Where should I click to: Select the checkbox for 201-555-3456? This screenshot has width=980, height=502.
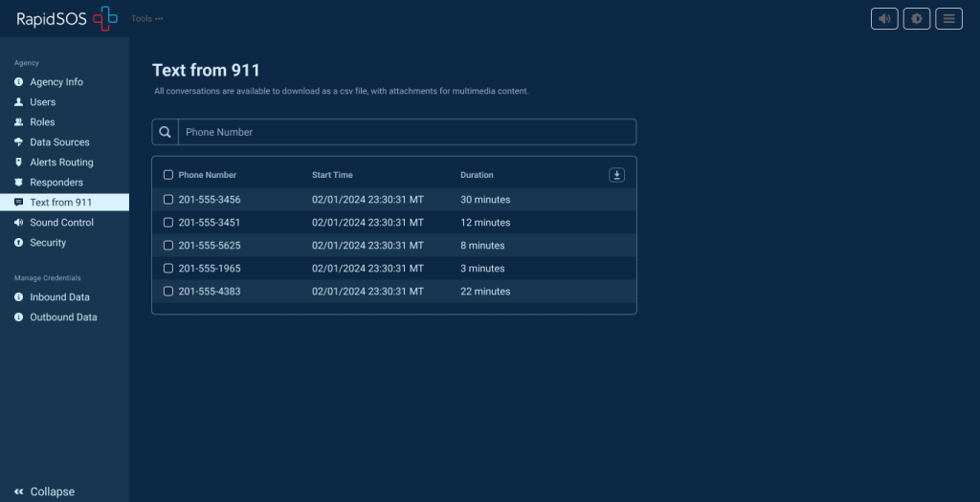168,200
